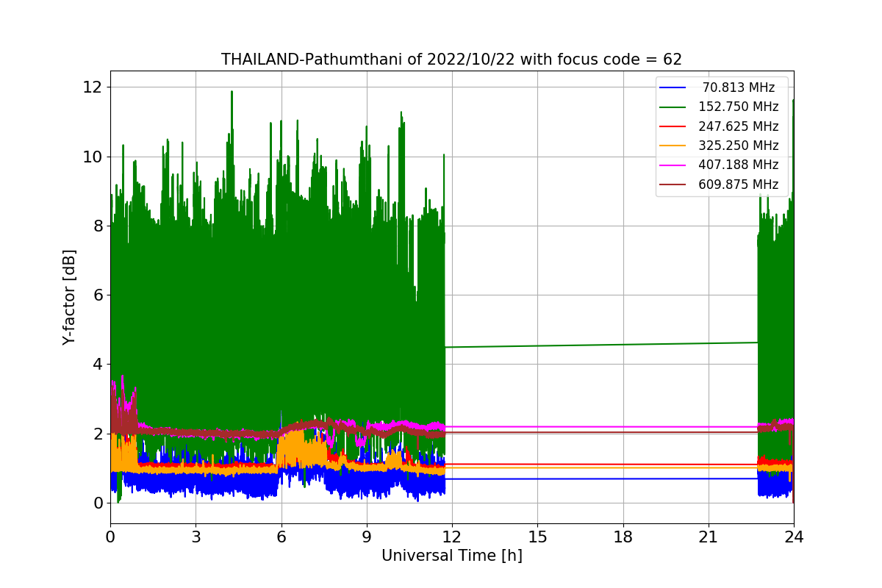The width and height of the screenshot is (882, 588).
Task: Click the green legend line sample for 152.750 MHz
Action: pyautogui.click(x=673, y=107)
